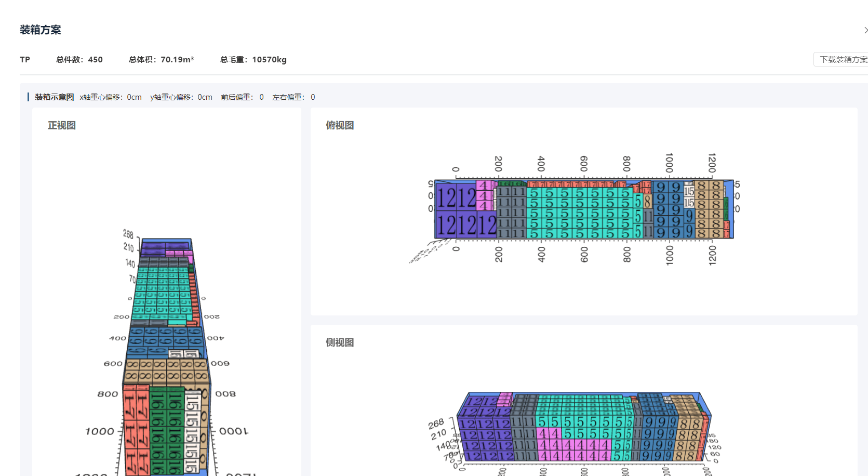Click the x轴重心偏移: 0cm text
Viewport: 868px width, 476px height.
[x=111, y=97]
